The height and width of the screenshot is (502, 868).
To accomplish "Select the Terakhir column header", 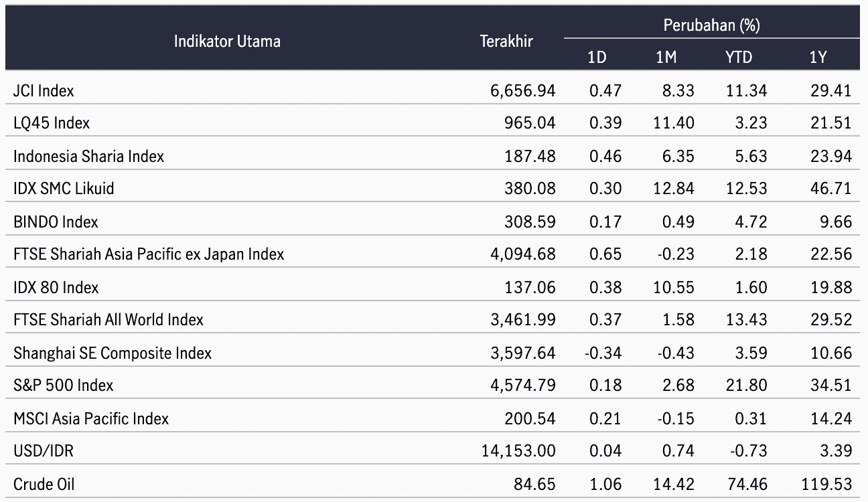I will [x=506, y=41].
